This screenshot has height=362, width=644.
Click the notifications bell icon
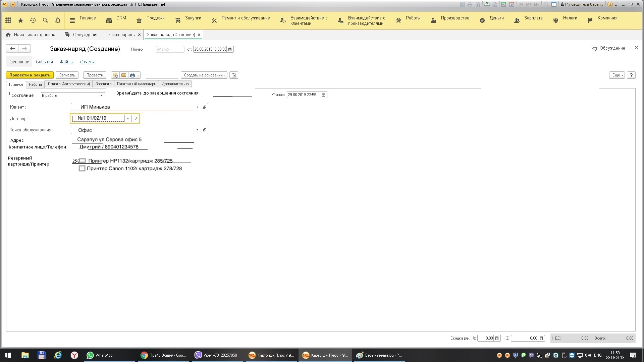coord(58,20)
